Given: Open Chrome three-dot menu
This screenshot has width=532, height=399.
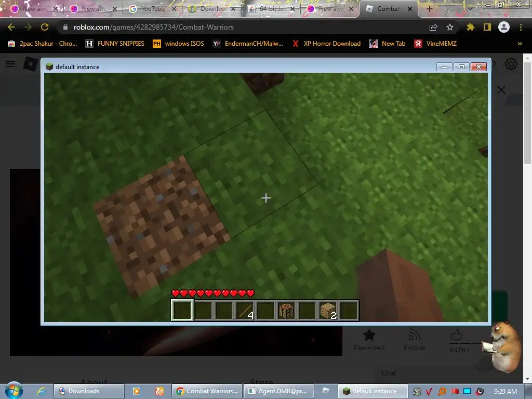Looking at the screenshot, I should point(521,27).
